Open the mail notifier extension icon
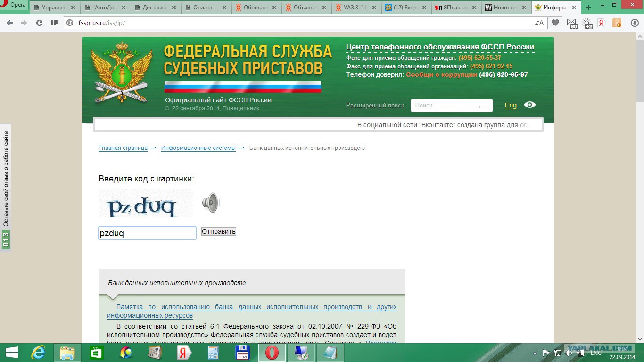Screen dimensions: 644x362 coord(572,23)
